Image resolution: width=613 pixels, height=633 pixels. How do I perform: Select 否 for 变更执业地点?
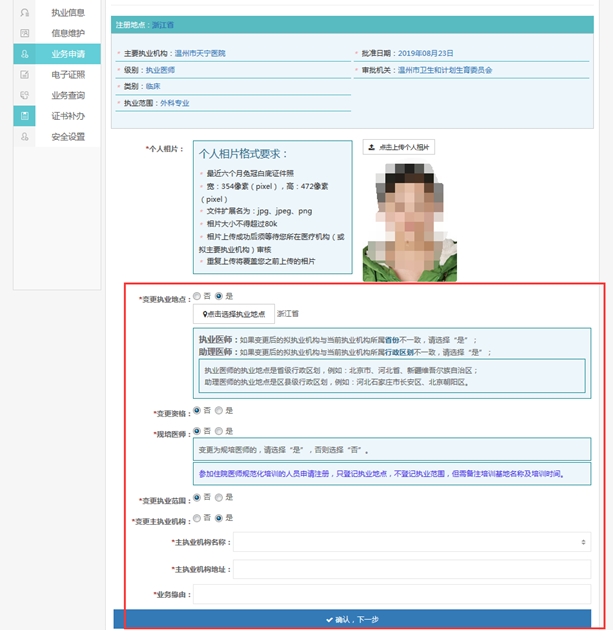(197, 296)
